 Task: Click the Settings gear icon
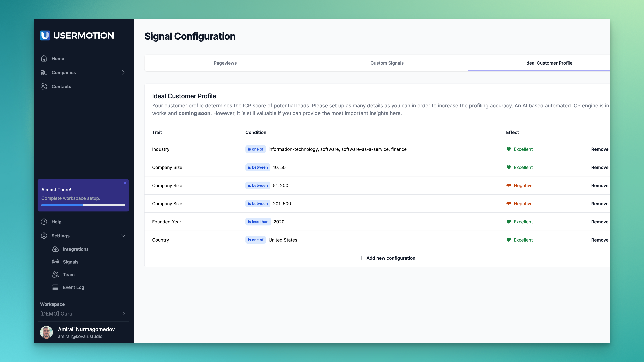coord(44,236)
